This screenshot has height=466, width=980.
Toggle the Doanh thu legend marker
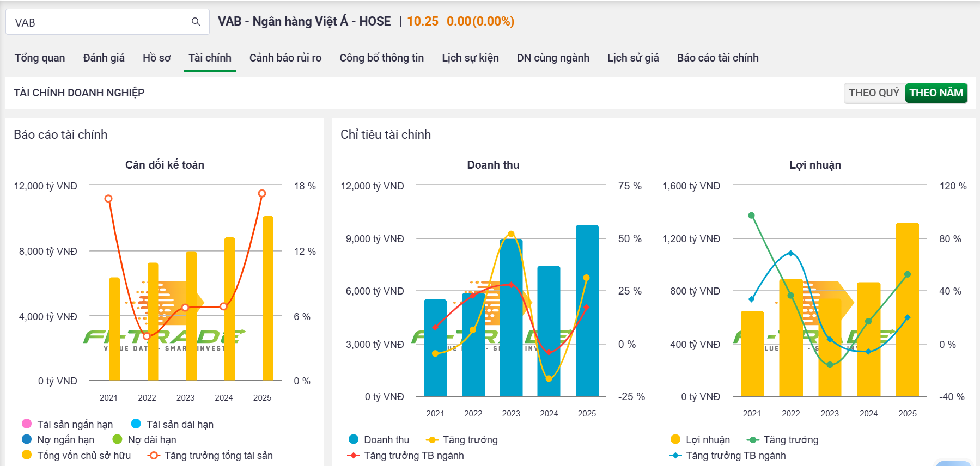354,439
